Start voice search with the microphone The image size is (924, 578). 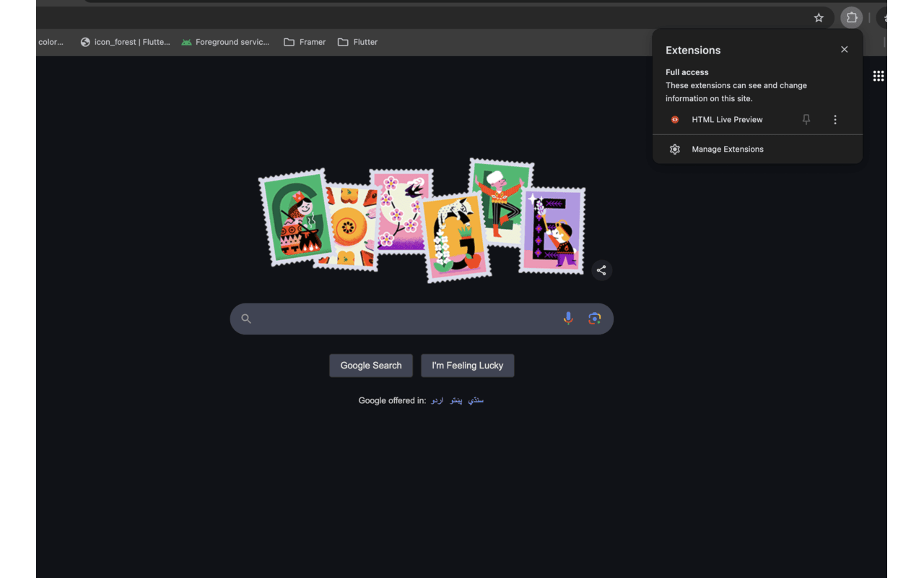(x=568, y=319)
